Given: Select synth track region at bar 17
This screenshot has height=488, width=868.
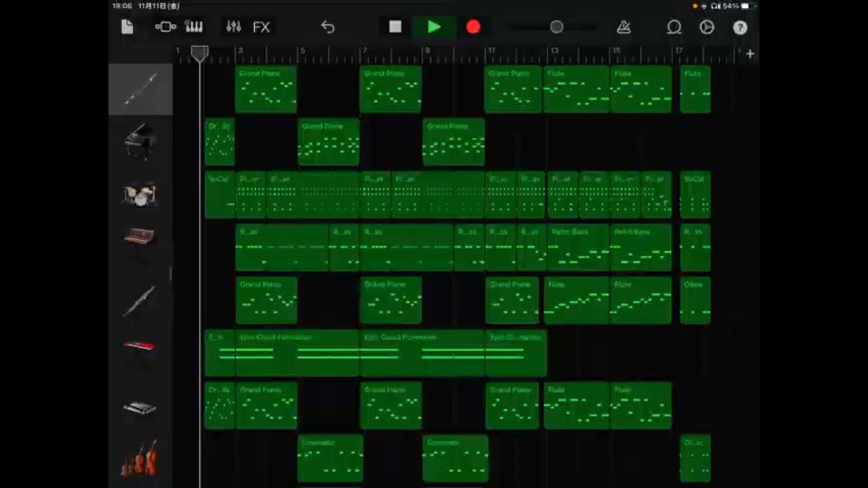Looking at the screenshot, I should coord(695,248).
